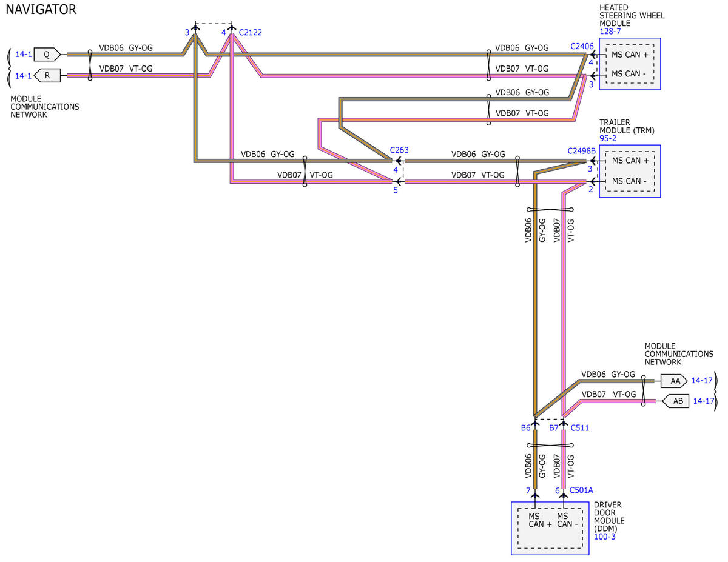Screen dimensions: 728x562
Task: Open connector C2406 link
Action: (x=582, y=46)
